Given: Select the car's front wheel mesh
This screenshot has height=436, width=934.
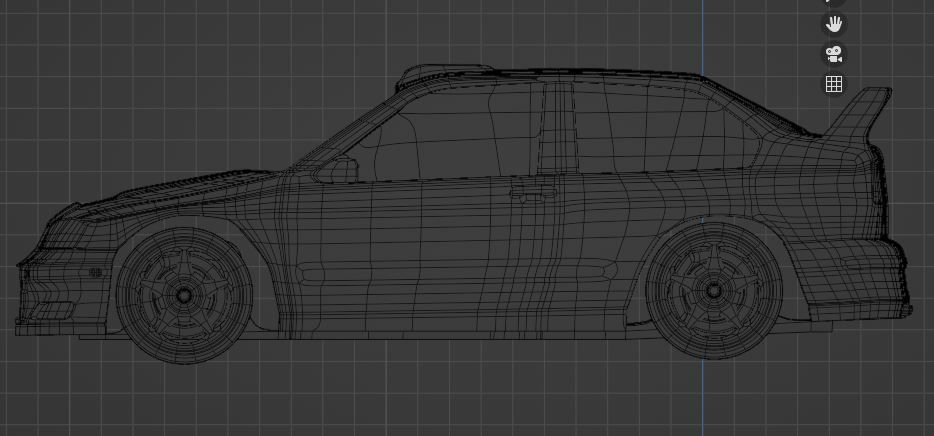Looking at the screenshot, I should (x=184, y=295).
